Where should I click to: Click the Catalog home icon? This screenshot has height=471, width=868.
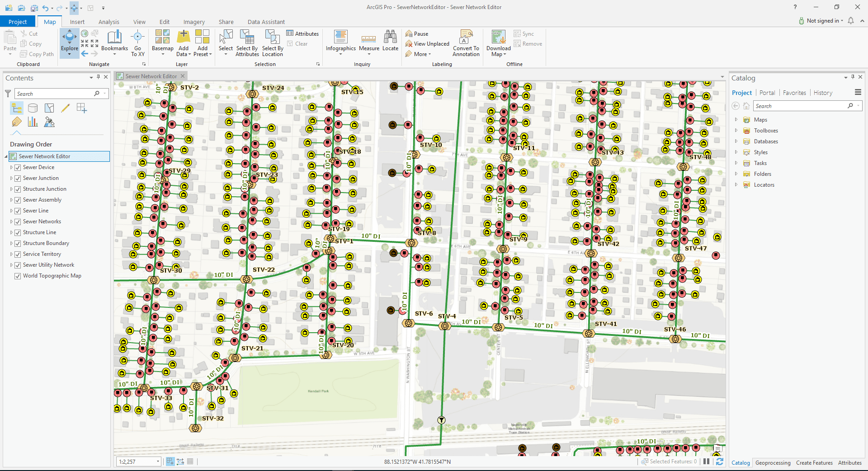point(746,106)
